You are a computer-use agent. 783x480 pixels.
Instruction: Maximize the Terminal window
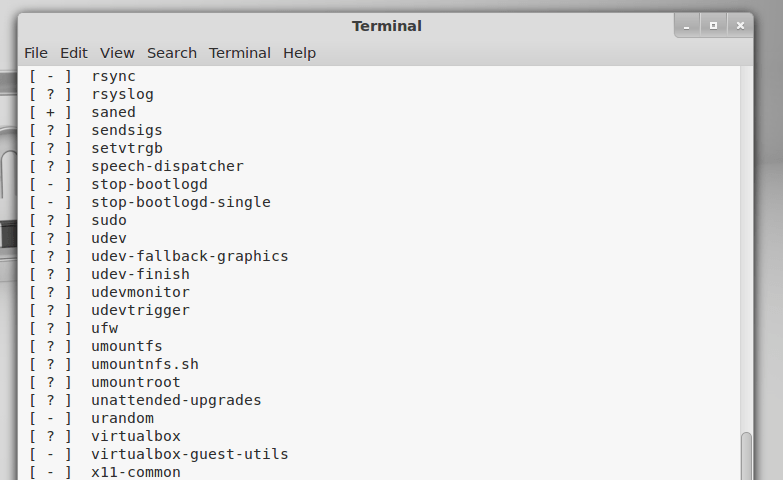coord(714,25)
